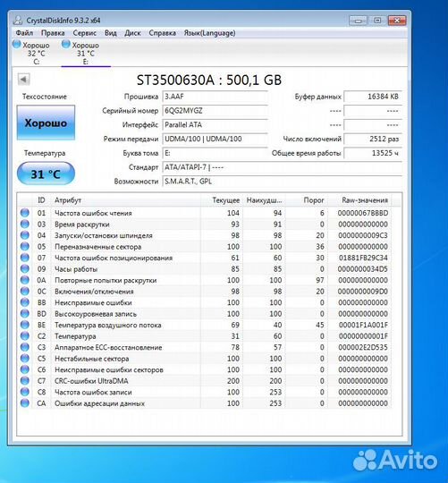
Task: Open the Правка menu
Action: pos(53,33)
